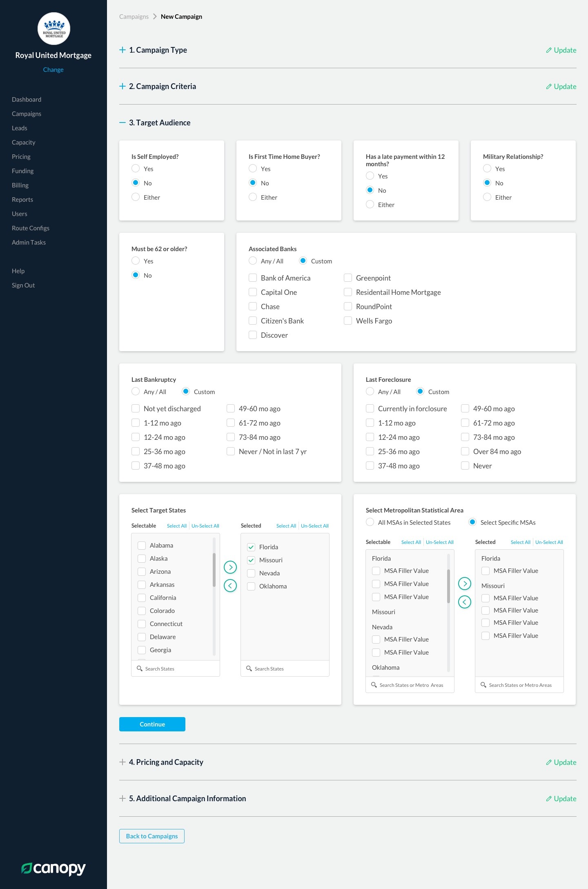
Task: Select All MSAs in Selected States
Action: pyautogui.click(x=370, y=522)
